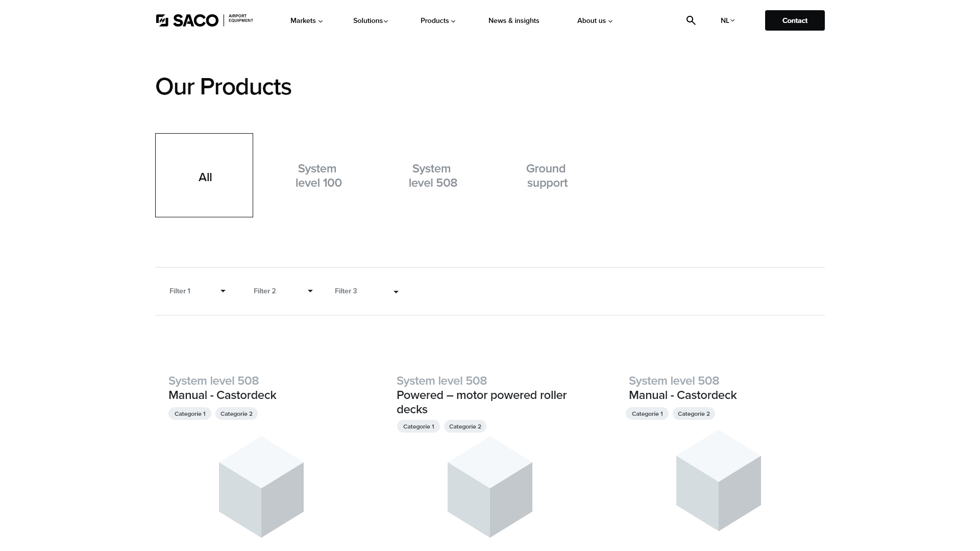The width and height of the screenshot is (980, 551).
Task: Click Categorie 2 tag on last Castordeck card
Action: click(694, 414)
